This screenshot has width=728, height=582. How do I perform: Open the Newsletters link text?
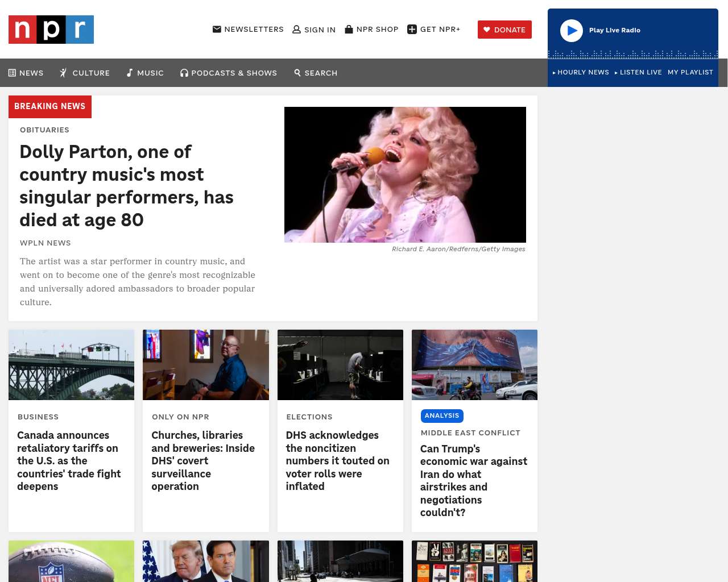click(254, 29)
